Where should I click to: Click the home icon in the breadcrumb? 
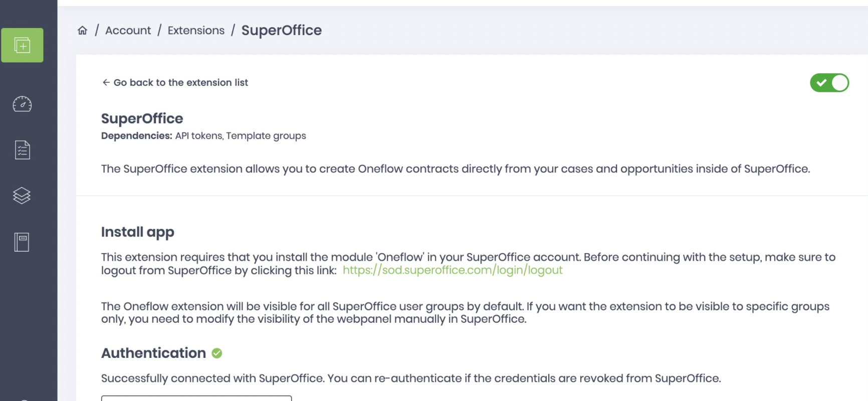click(x=83, y=31)
